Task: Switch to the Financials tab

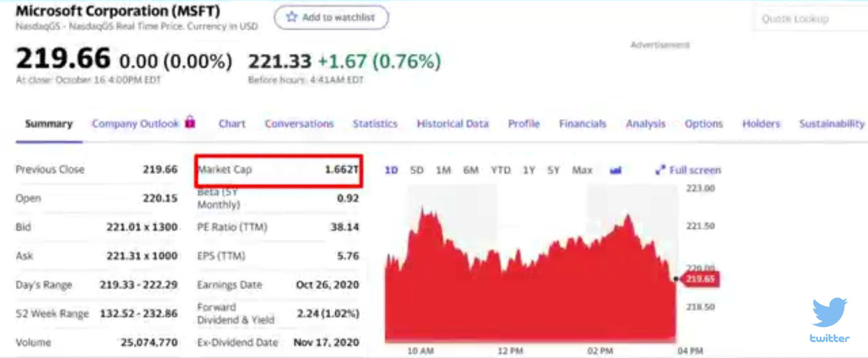Action: (583, 124)
